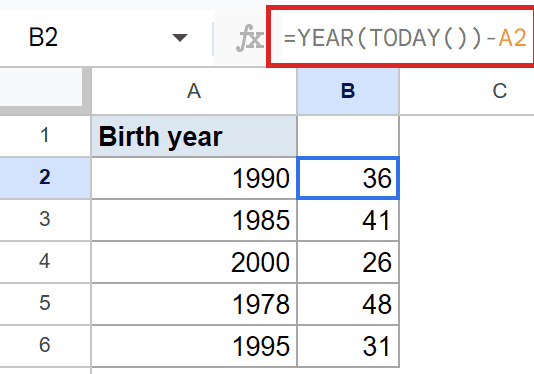Select cell B2 showing 36
The width and height of the screenshot is (534, 374).
tap(348, 178)
